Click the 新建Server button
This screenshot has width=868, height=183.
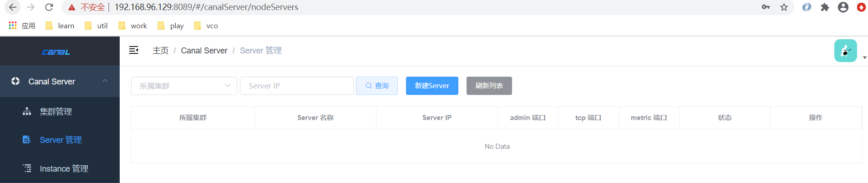tap(432, 86)
